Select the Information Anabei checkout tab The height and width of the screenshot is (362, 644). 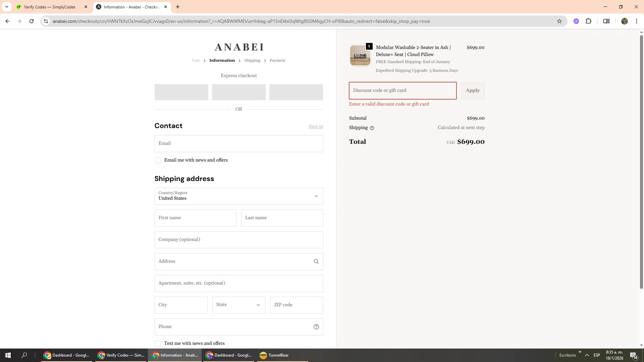pos(131,7)
